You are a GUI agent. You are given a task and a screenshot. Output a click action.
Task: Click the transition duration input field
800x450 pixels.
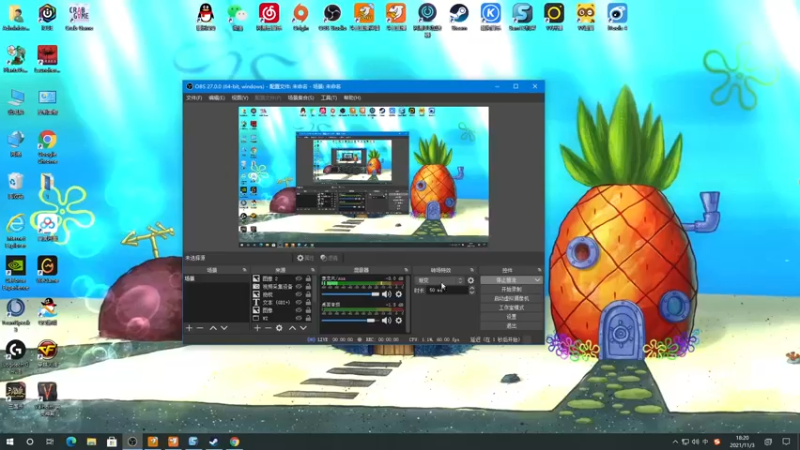[x=447, y=290]
